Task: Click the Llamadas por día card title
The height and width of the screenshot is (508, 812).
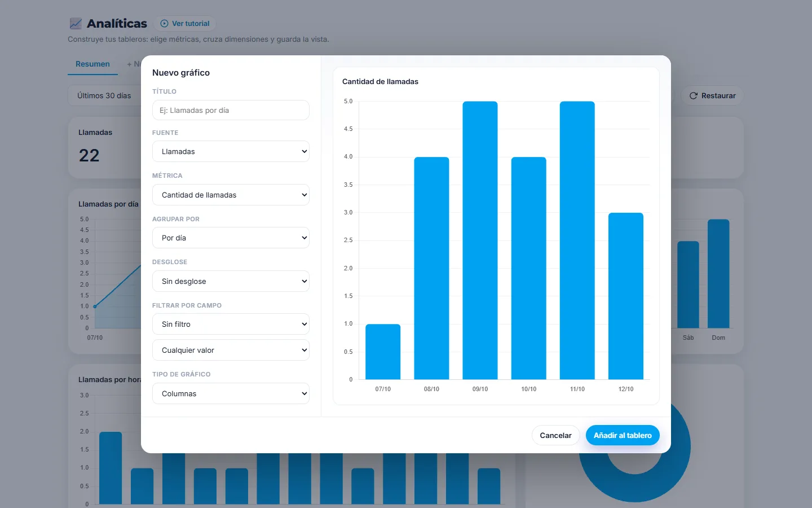Action: point(108,204)
